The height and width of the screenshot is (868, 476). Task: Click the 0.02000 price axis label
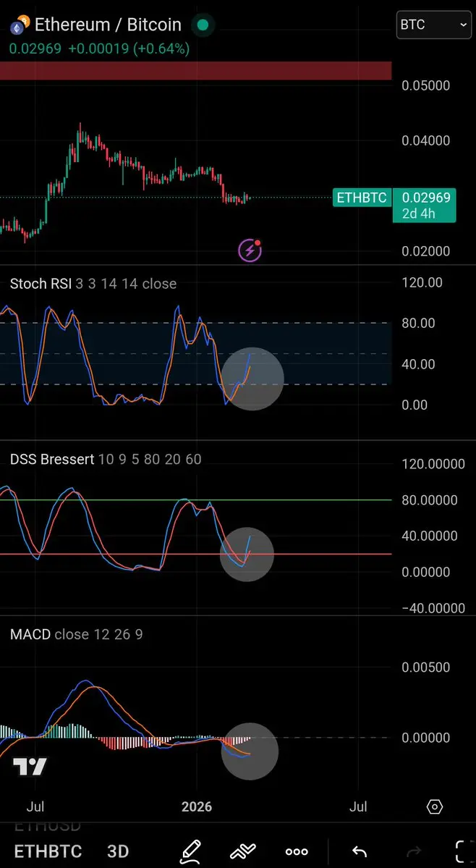[x=425, y=251]
